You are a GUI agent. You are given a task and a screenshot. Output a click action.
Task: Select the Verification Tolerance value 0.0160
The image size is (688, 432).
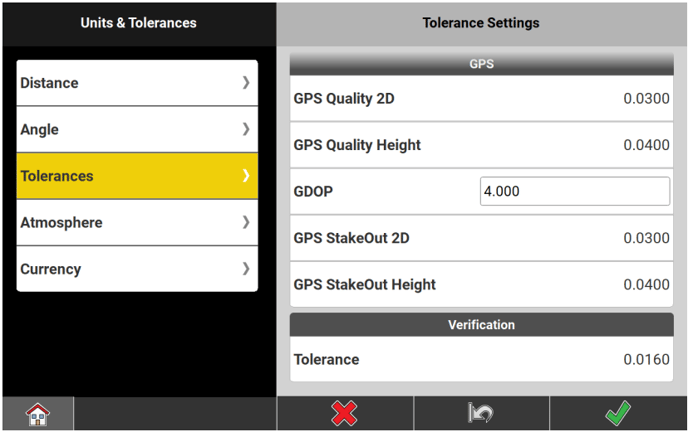646,359
